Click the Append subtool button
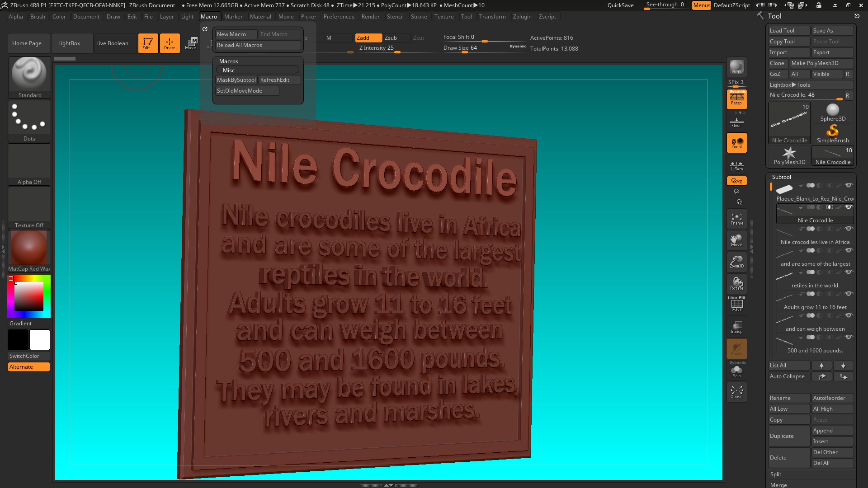868x488 pixels. (833, 431)
